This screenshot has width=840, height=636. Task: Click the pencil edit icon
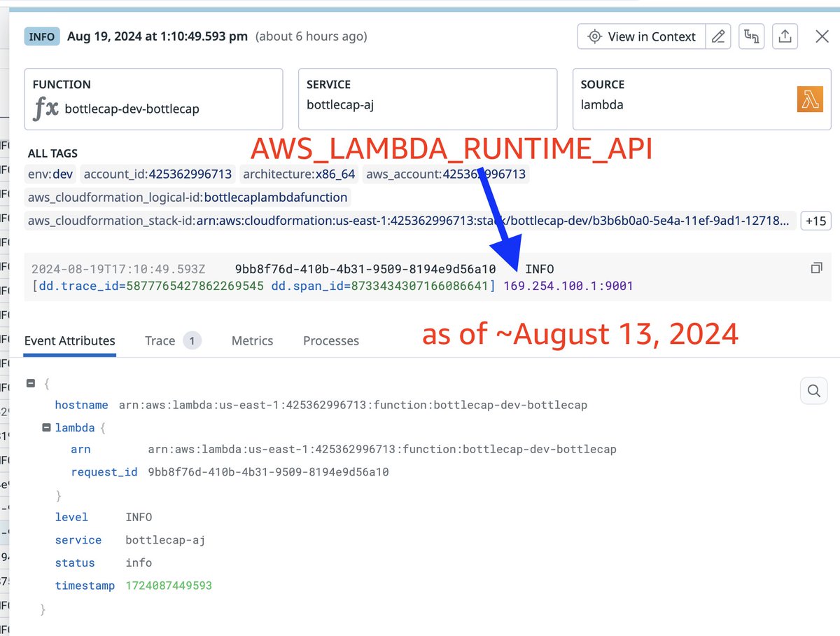(x=718, y=36)
